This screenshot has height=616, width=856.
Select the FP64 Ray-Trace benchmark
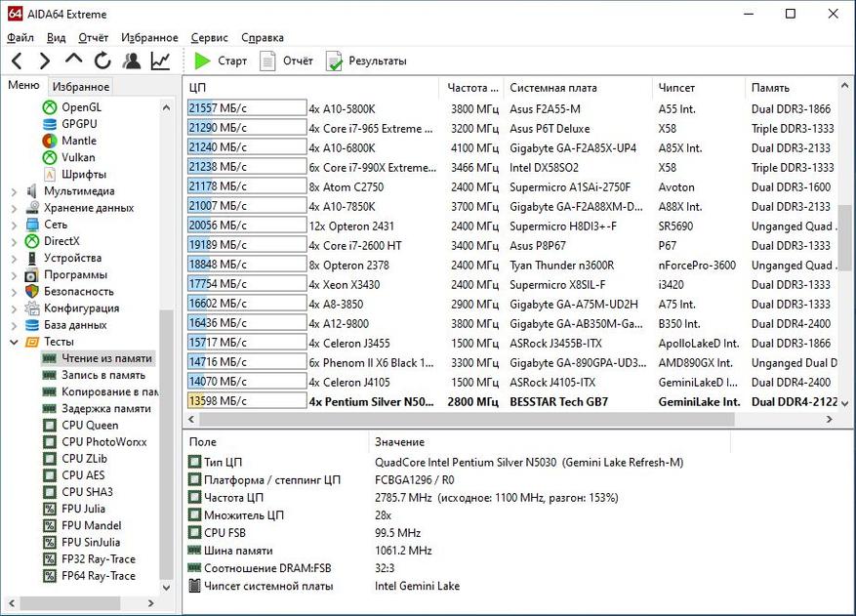tap(99, 576)
